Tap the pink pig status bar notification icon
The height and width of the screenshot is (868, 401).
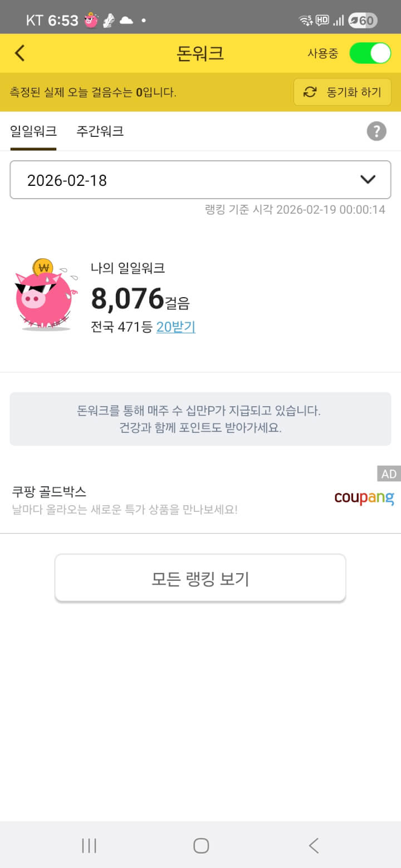(x=91, y=21)
